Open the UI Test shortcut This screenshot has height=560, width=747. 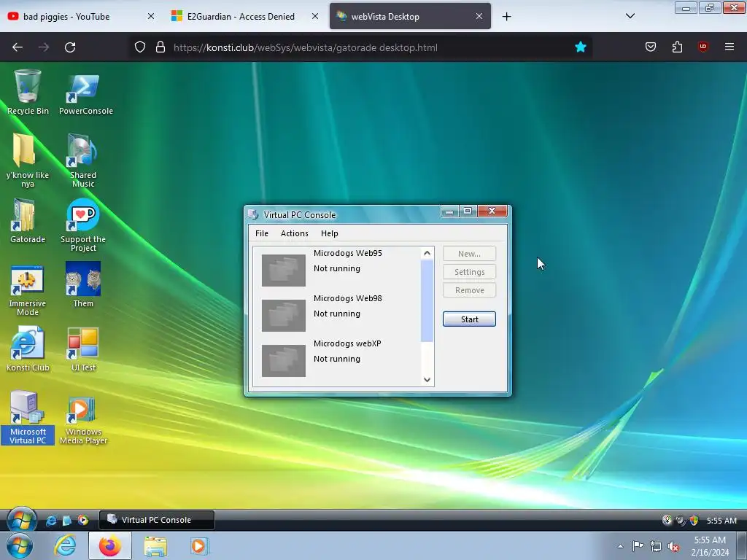click(83, 349)
